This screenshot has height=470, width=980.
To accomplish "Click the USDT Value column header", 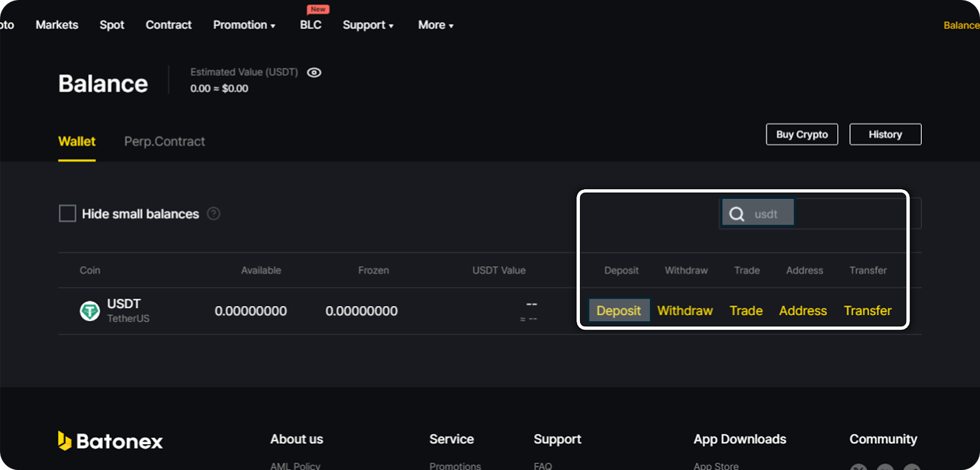I will pyautogui.click(x=499, y=270).
